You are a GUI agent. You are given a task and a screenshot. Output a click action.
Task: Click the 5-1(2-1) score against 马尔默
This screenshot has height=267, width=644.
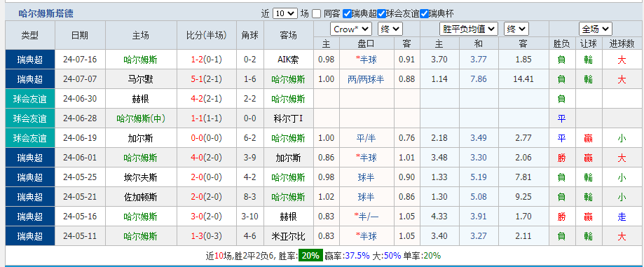click(207, 79)
